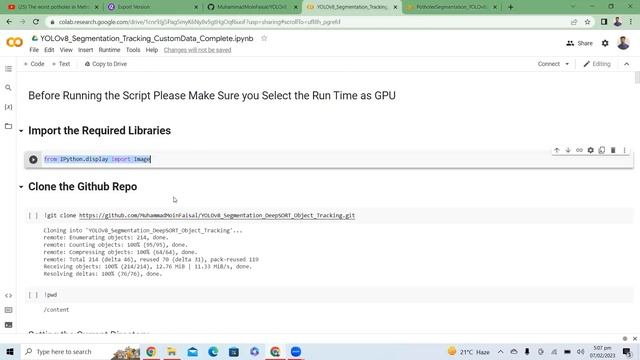Run the !pwd cell
Screen dimensions: 640x360
coord(33,295)
